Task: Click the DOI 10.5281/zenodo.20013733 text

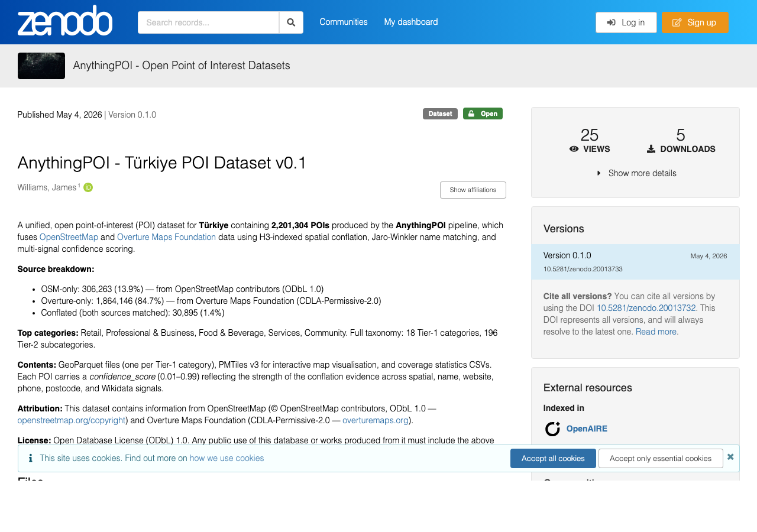Action: pos(583,269)
